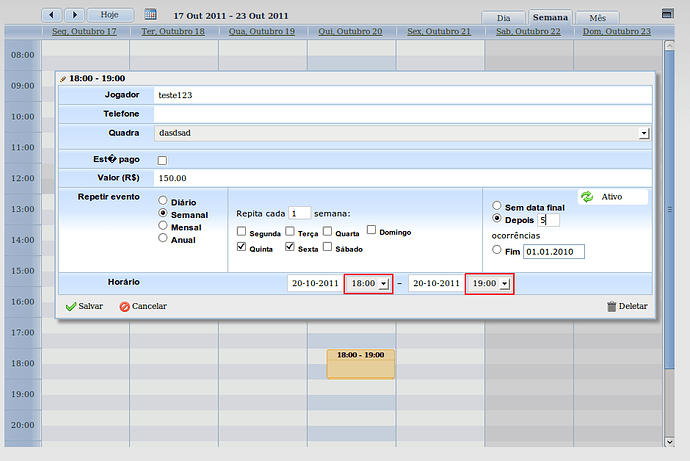This screenshot has height=461, width=690.
Task: Save the event with Salvar
Action: point(84,306)
